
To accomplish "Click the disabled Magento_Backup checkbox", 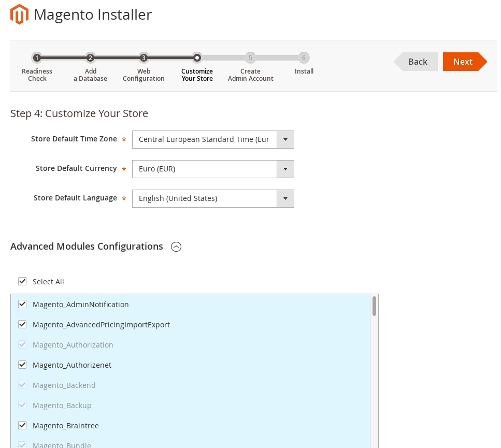I will (22, 405).
